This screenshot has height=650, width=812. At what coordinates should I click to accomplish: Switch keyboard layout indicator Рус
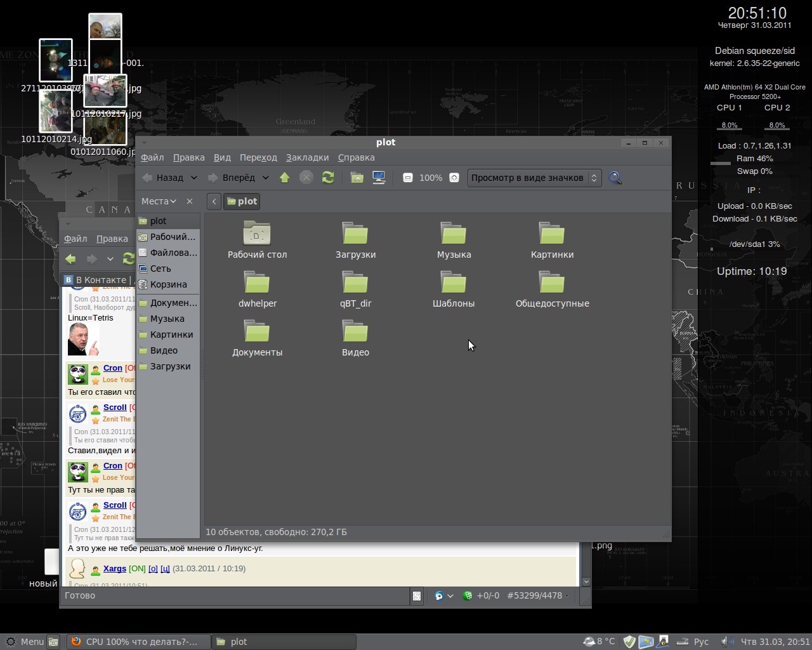pos(701,642)
